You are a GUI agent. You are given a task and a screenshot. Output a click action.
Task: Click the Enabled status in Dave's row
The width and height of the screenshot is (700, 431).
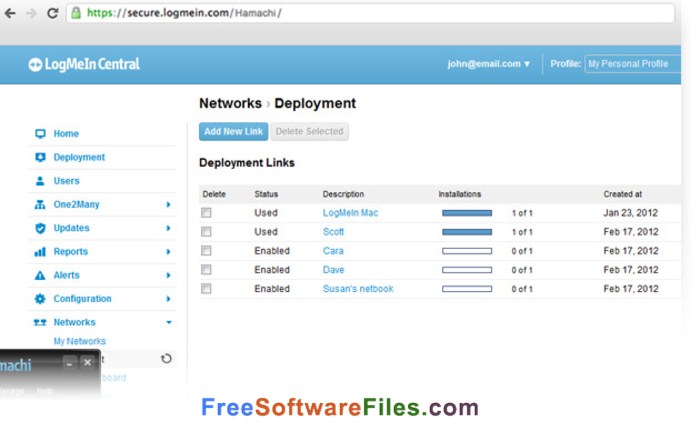coord(272,270)
